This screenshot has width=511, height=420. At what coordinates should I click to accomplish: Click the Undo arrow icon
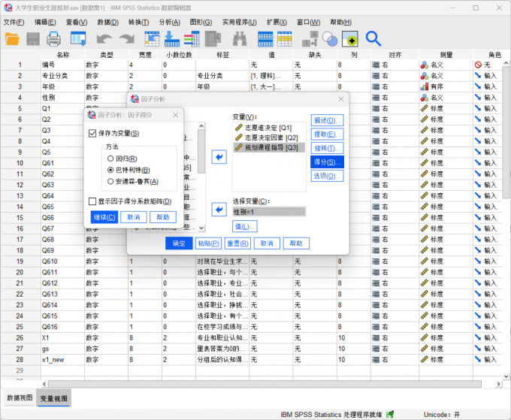[x=104, y=39]
